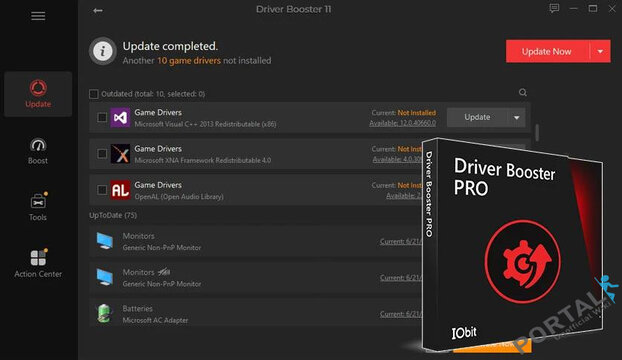Switch to the Tools tab
The width and height of the screenshot is (622, 360).
(x=38, y=207)
